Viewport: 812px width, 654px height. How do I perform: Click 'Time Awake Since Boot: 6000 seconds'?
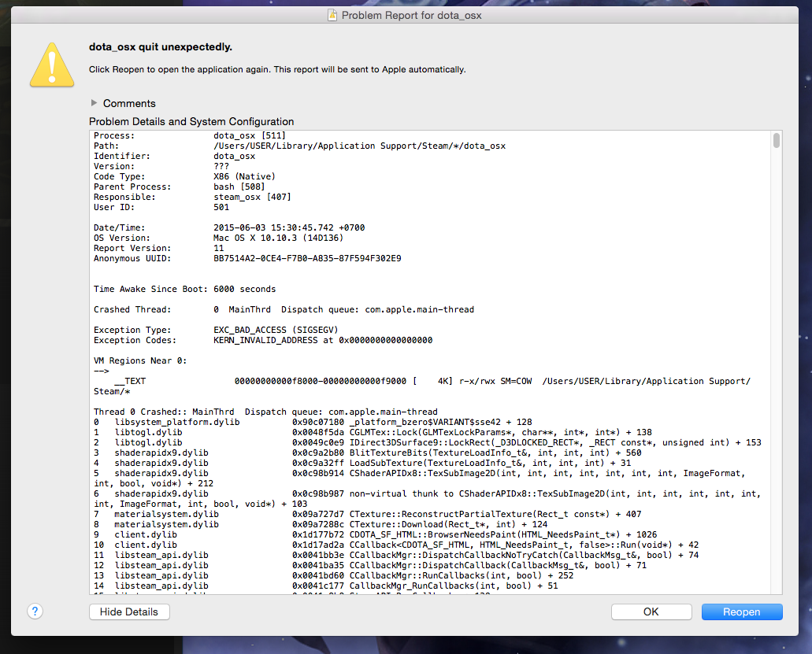tap(184, 290)
